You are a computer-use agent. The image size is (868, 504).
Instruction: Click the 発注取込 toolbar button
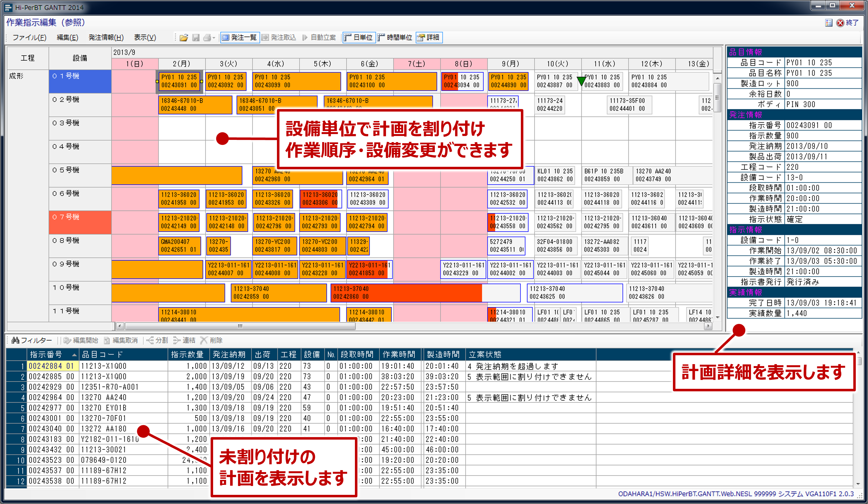(279, 37)
